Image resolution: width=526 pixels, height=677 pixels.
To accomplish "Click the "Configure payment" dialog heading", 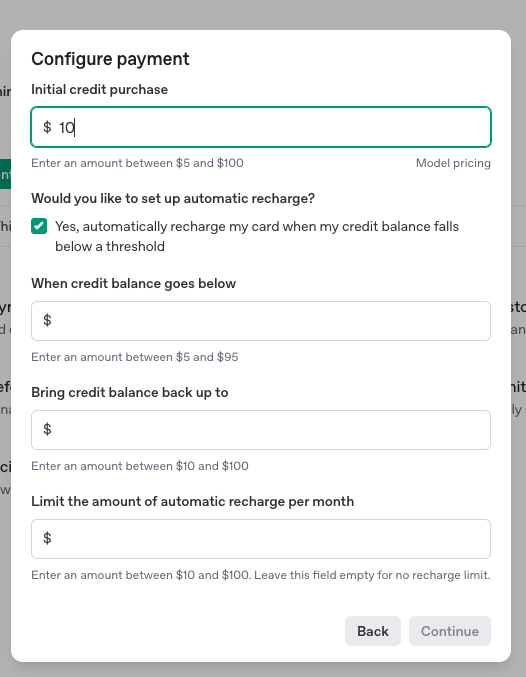I will point(110,59).
